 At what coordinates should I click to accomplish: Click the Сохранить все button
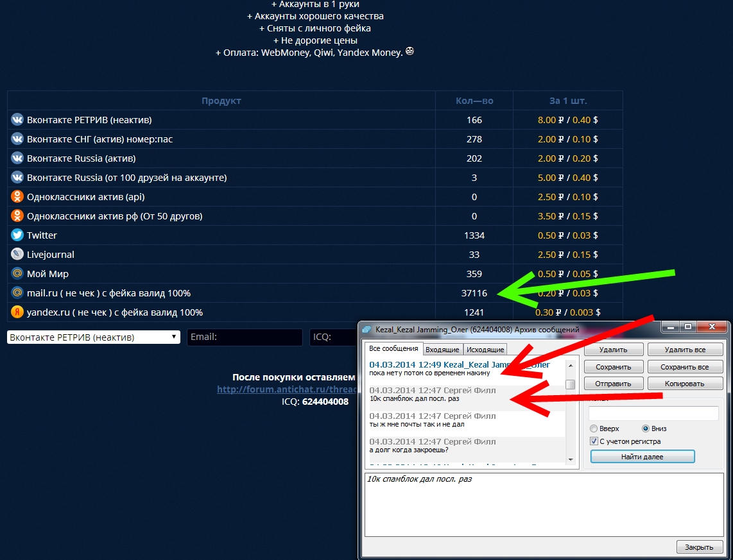click(x=686, y=367)
